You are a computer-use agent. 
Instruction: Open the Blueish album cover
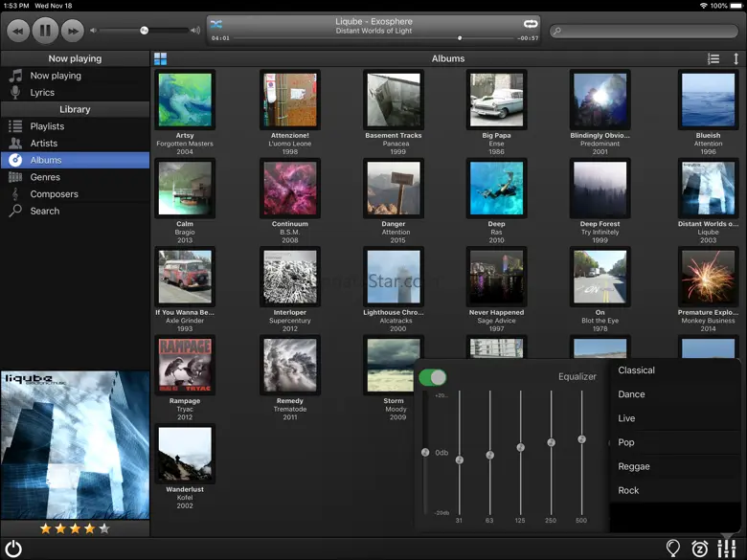click(x=708, y=100)
